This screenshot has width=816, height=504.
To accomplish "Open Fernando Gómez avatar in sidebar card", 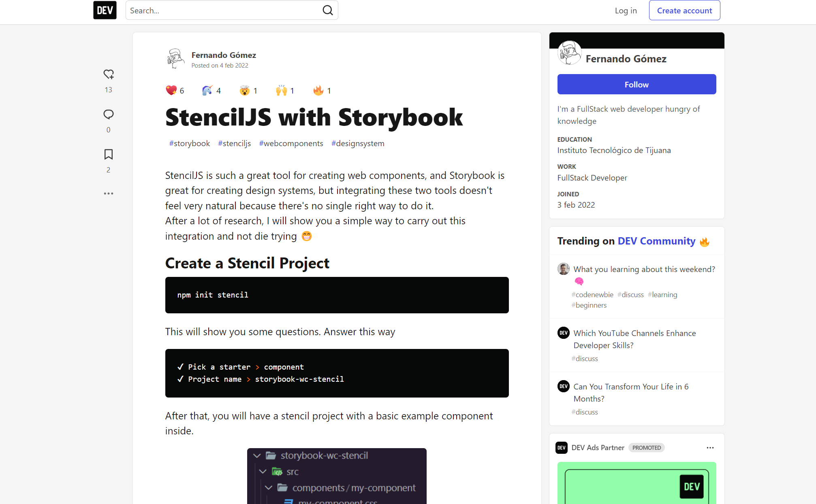I will 569,53.
